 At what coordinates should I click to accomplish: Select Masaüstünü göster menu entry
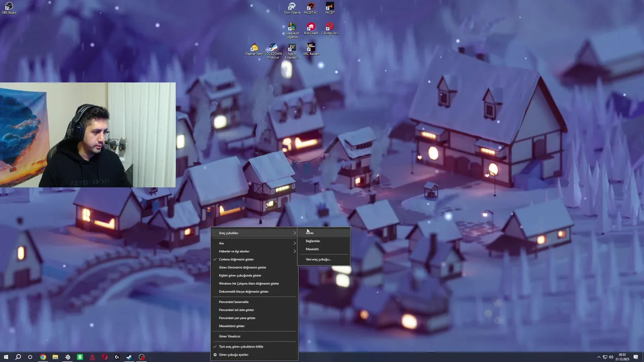(x=255, y=326)
